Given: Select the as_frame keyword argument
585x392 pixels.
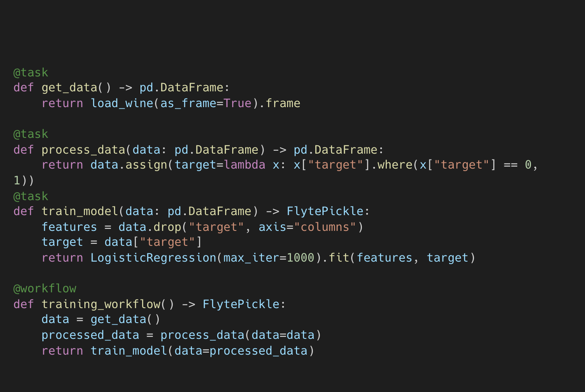Looking at the screenshot, I should tap(188, 103).
